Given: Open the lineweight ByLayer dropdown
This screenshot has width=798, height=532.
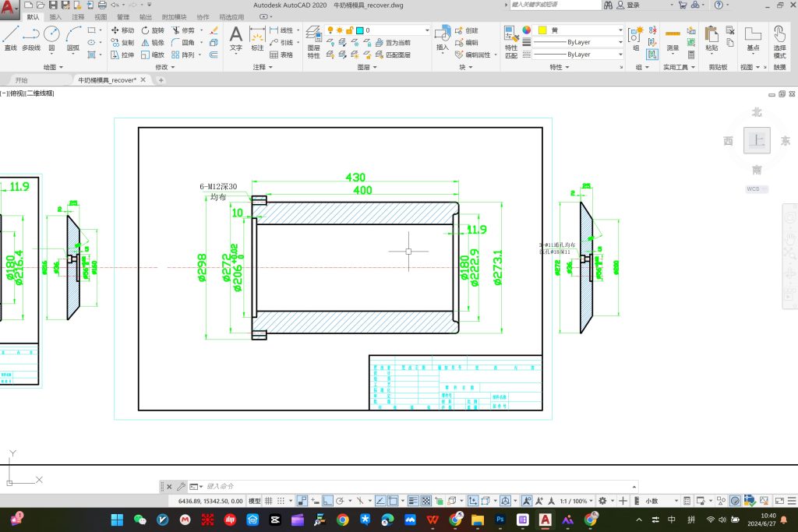Looking at the screenshot, I should pos(577,42).
